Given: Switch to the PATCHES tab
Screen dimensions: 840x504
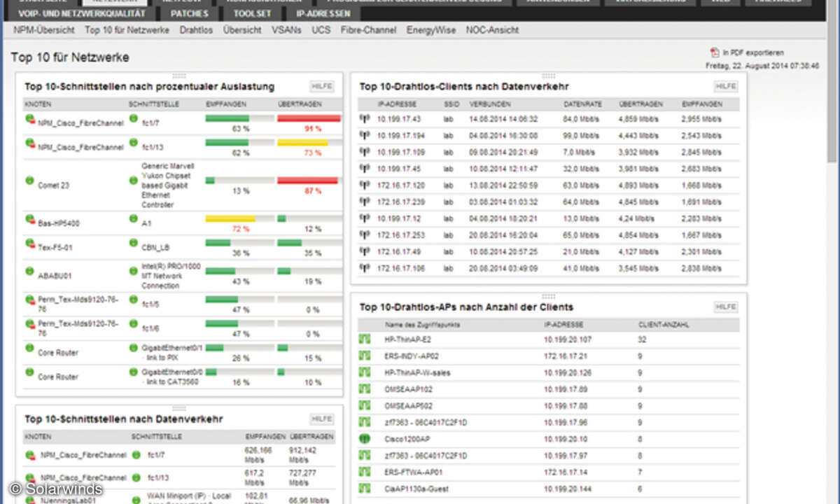Looking at the screenshot, I should [189, 13].
